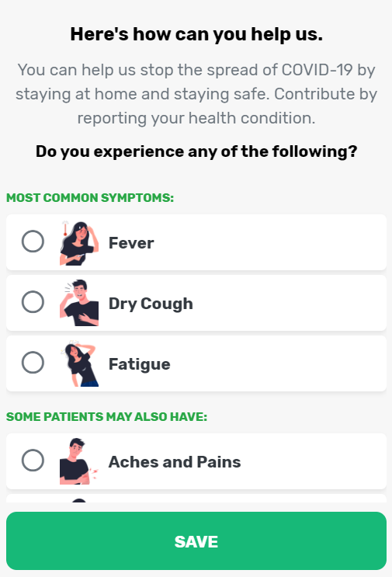Tap the Fatigue tired woman illustration

click(79, 363)
